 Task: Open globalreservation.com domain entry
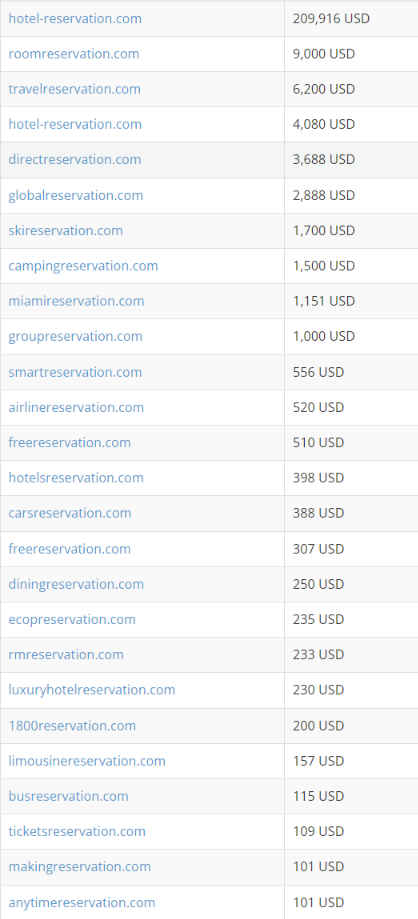pos(76,195)
